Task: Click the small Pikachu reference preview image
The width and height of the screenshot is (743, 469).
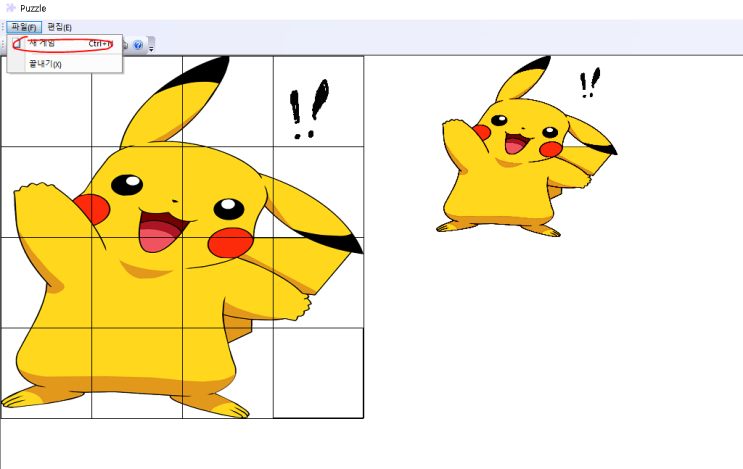Action: pos(526,146)
